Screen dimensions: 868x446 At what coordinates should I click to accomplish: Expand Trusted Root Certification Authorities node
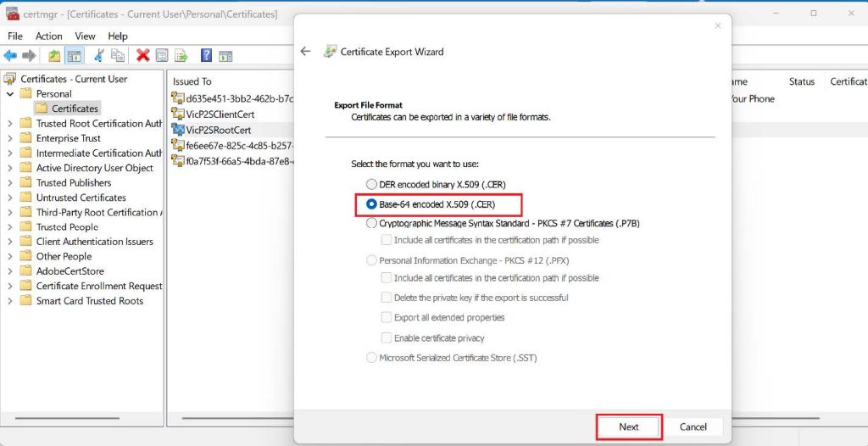(x=10, y=124)
